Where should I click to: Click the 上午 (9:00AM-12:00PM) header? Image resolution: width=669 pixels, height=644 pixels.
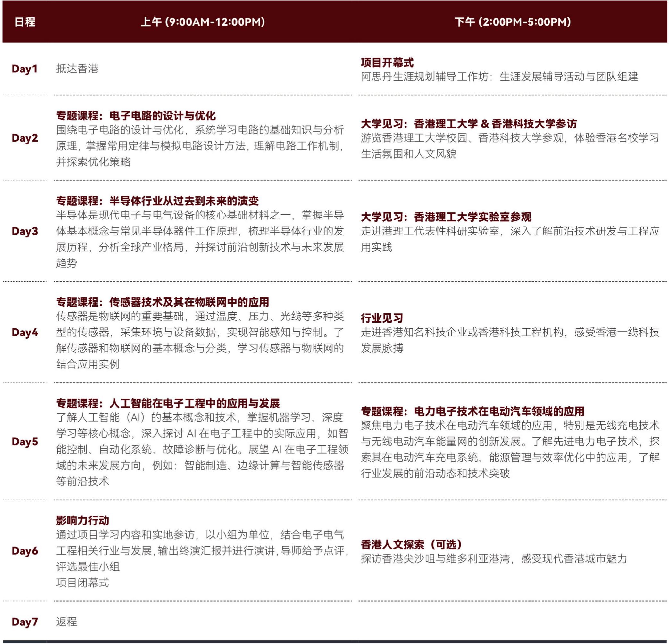[203, 22]
